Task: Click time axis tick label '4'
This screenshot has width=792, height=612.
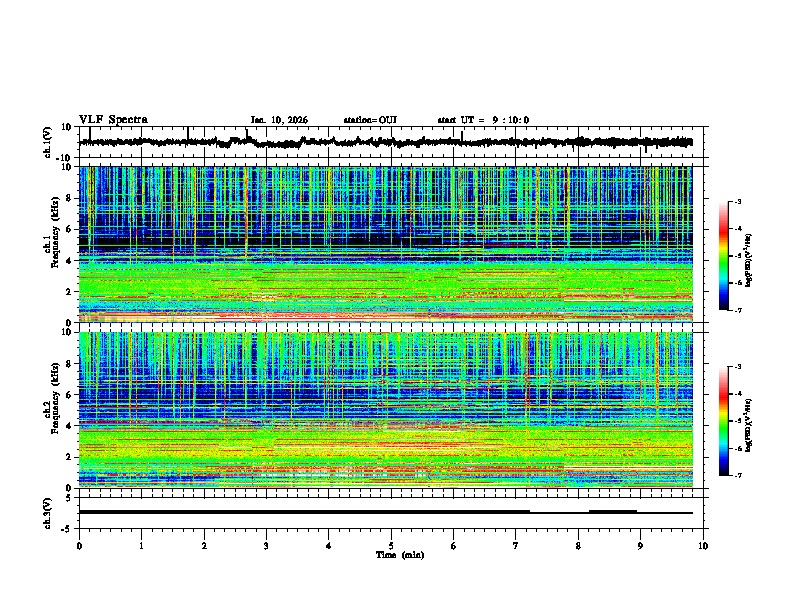Action: [x=328, y=546]
